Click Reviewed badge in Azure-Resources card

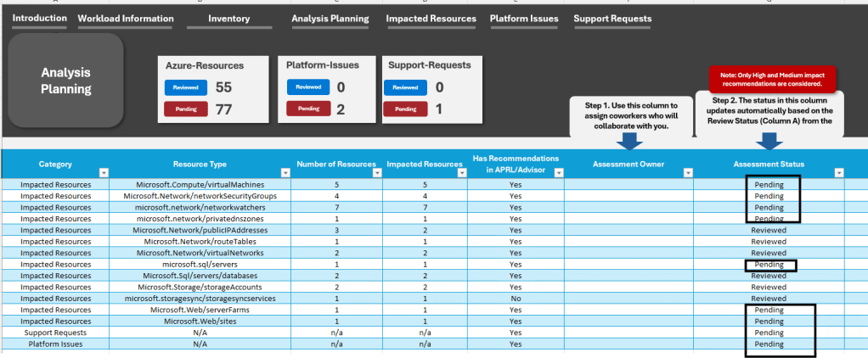tap(185, 87)
